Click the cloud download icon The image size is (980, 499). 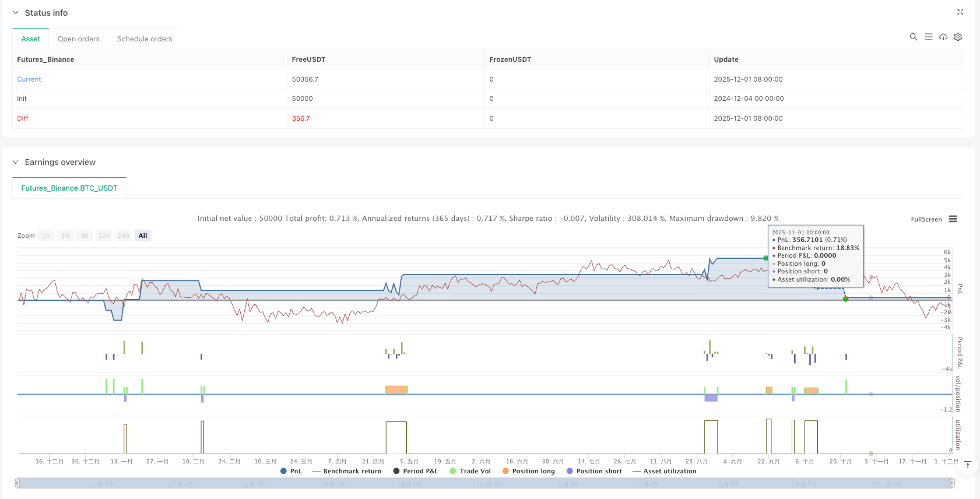(943, 37)
